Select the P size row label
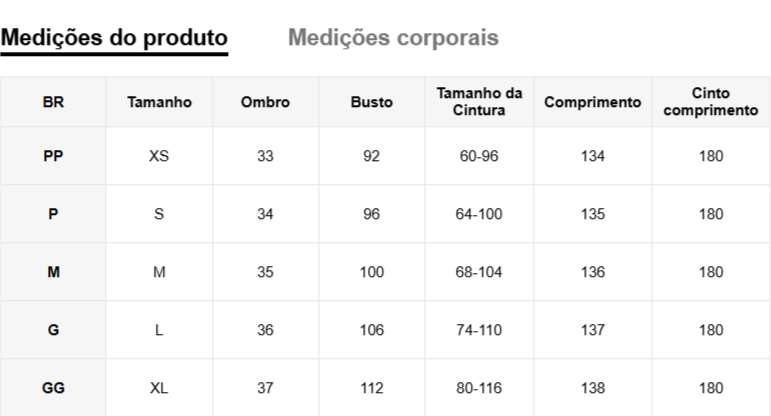 [53, 214]
